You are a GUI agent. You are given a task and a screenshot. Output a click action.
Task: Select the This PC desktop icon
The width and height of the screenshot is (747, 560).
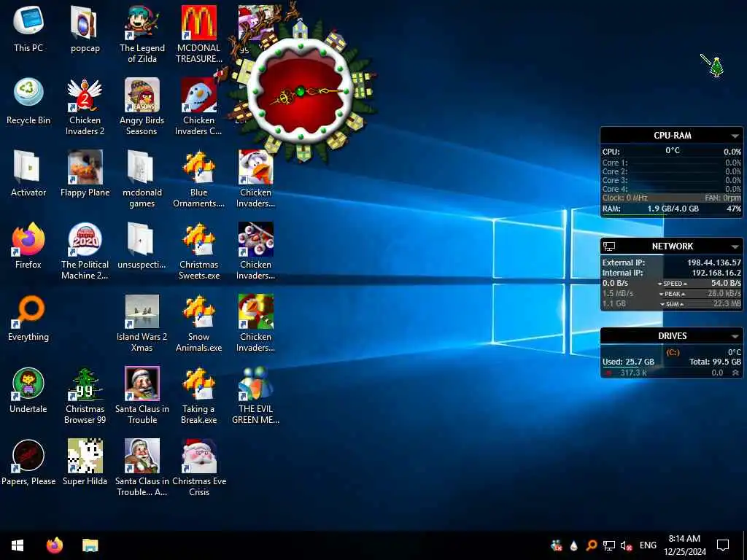(x=28, y=28)
